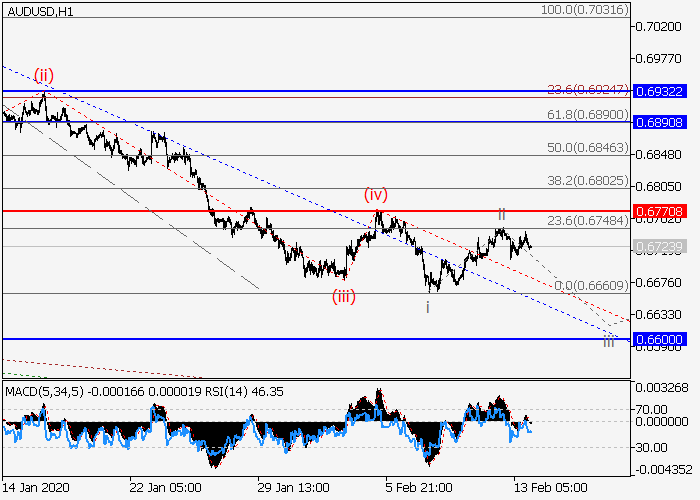
Task: Select the 13 Feb 05:00 time label
Action: click(544, 490)
